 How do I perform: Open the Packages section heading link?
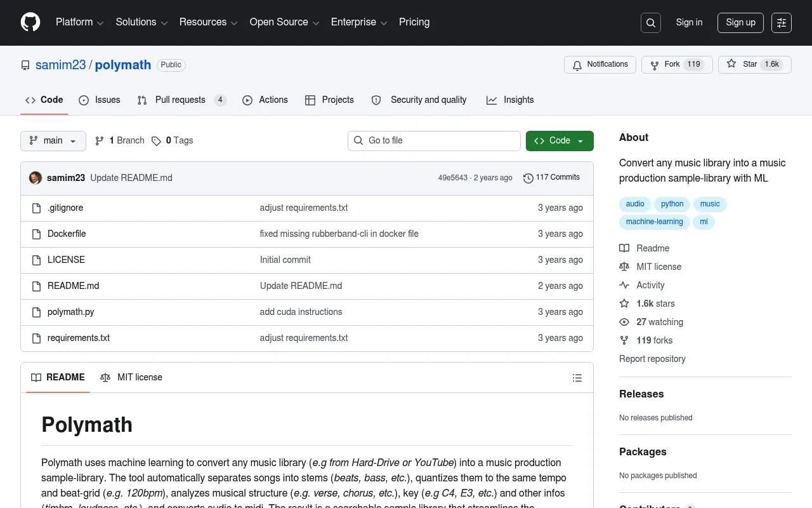point(643,451)
